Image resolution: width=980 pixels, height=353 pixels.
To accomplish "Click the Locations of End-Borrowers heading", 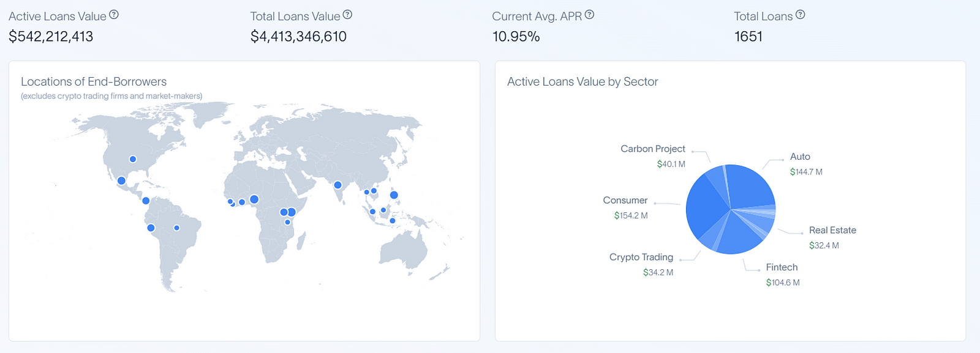I will click(94, 82).
